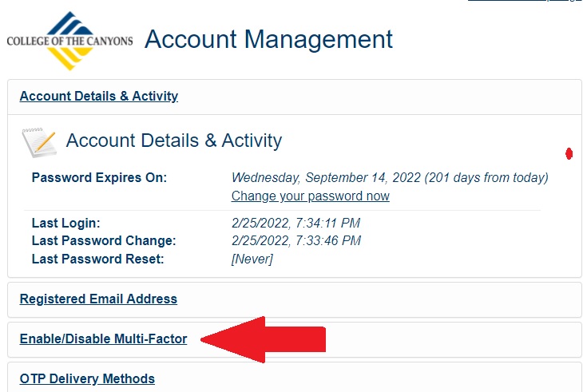Click the Account Details & Activity panel heading
This screenshot has height=392, width=583.
click(173, 141)
